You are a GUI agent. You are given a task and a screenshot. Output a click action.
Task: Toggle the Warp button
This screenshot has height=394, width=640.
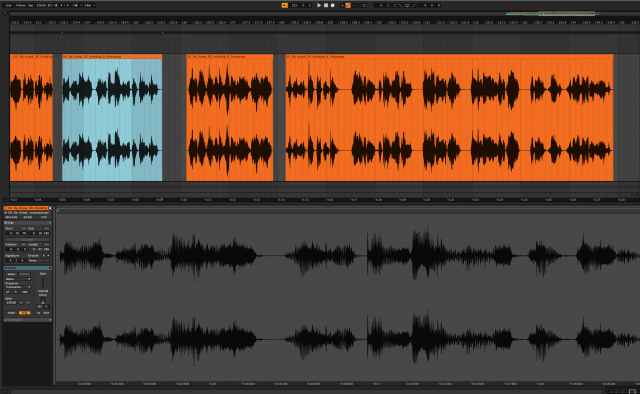click(x=12, y=274)
